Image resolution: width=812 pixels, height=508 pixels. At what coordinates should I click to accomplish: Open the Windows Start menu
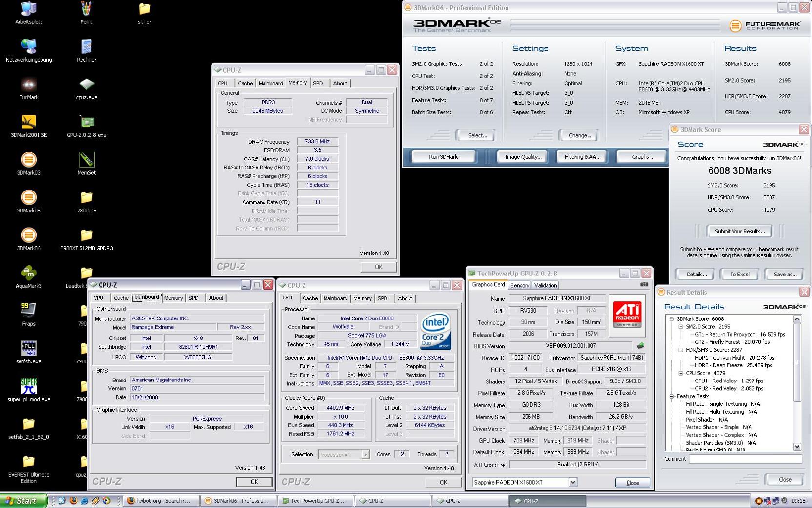click(x=23, y=501)
